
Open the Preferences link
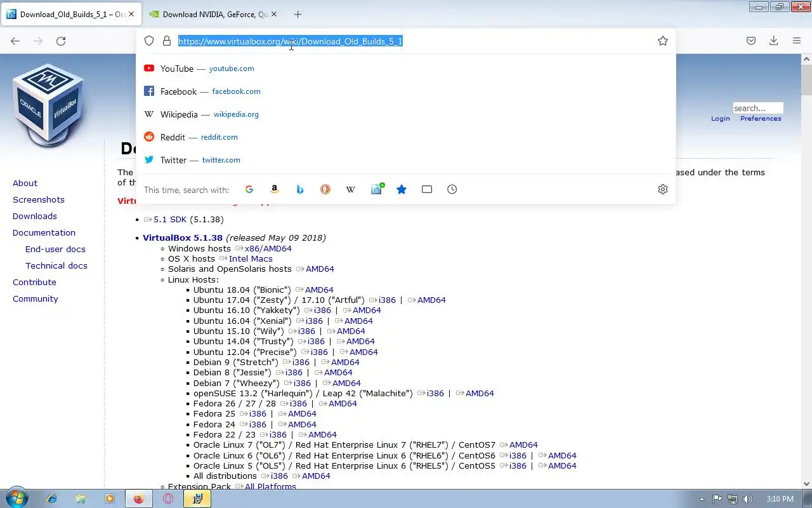click(x=761, y=119)
